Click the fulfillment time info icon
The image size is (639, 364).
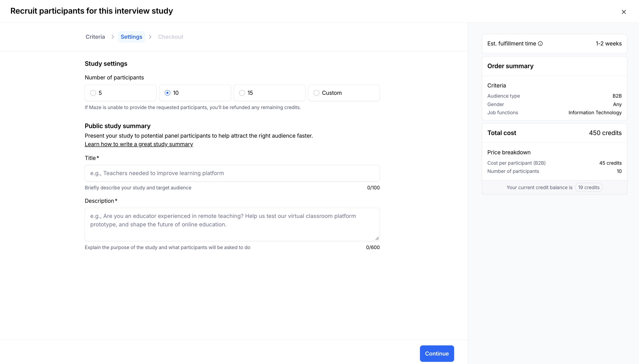click(x=540, y=44)
